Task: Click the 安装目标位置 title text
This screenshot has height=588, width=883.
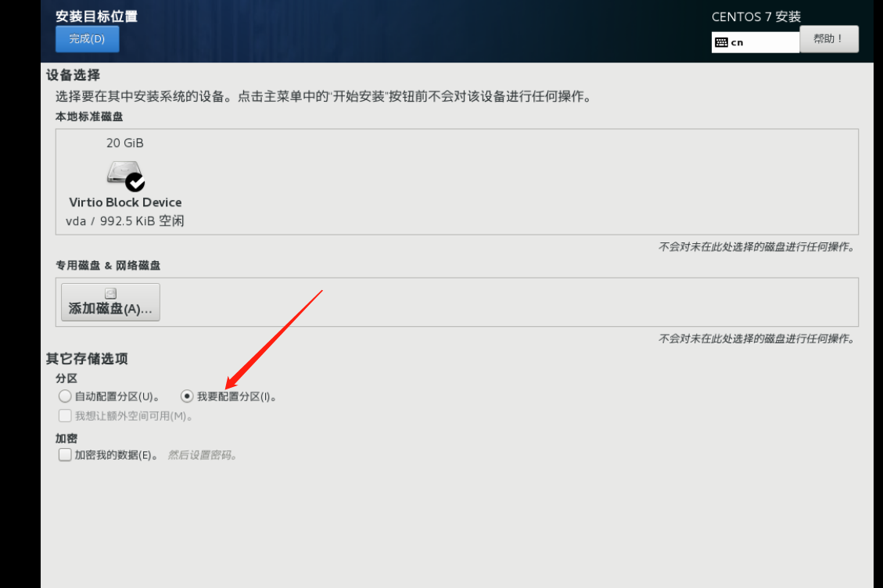Action: tap(96, 16)
